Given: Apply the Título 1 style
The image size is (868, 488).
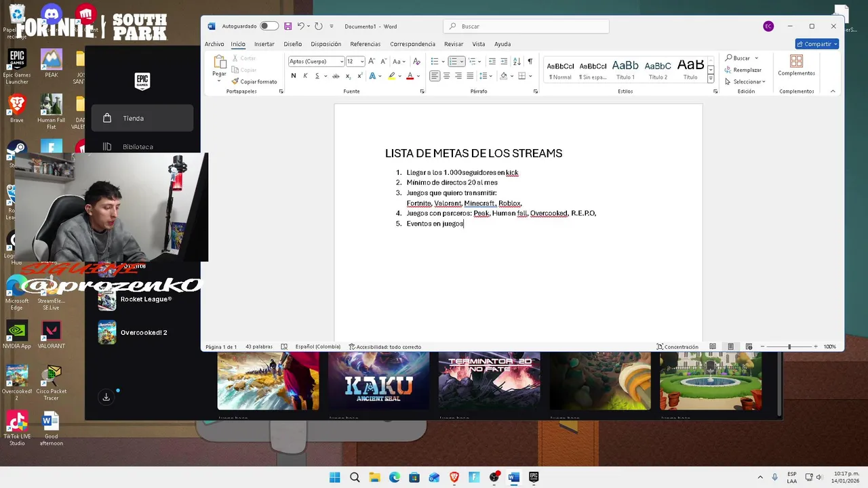Looking at the screenshot, I should click(x=625, y=68).
